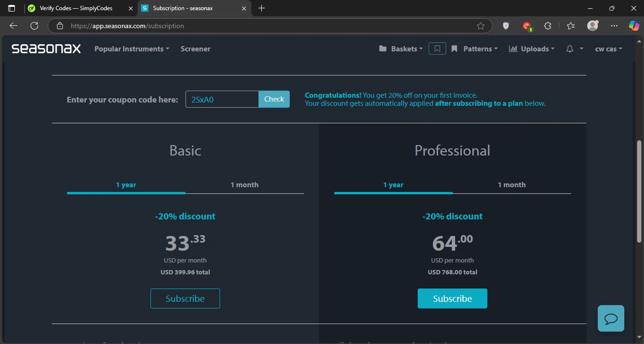
Task: Click the seasonax logo
Action: [x=46, y=49]
